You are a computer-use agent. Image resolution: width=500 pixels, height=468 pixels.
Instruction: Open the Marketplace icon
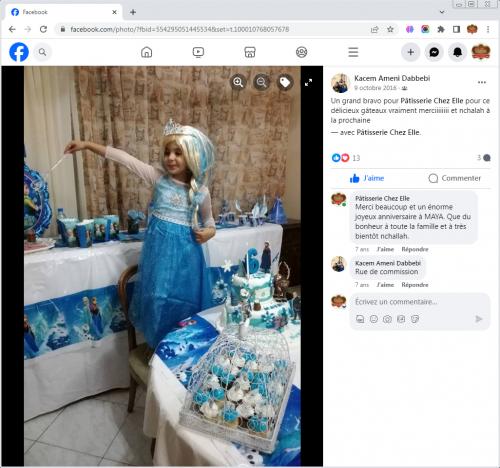click(x=250, y=52)
